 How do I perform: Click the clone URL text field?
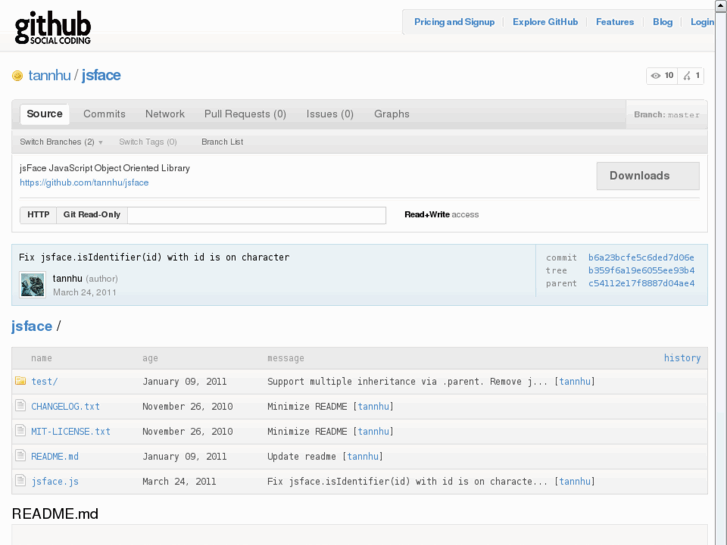tap(256, 215)
